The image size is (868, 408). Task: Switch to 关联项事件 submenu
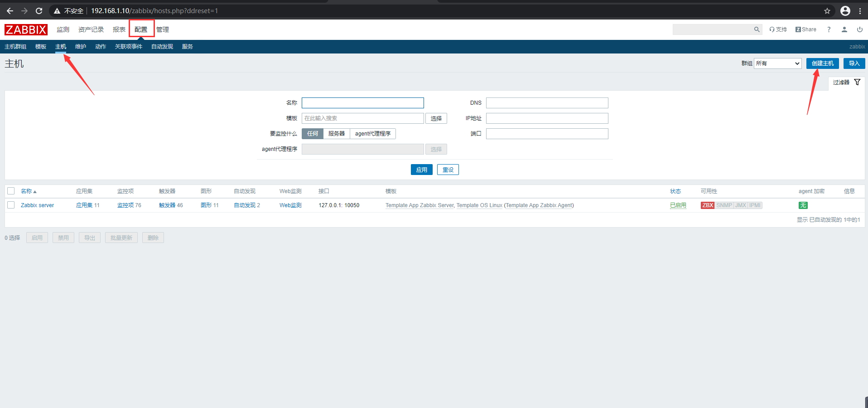click(x=129, y=47)
